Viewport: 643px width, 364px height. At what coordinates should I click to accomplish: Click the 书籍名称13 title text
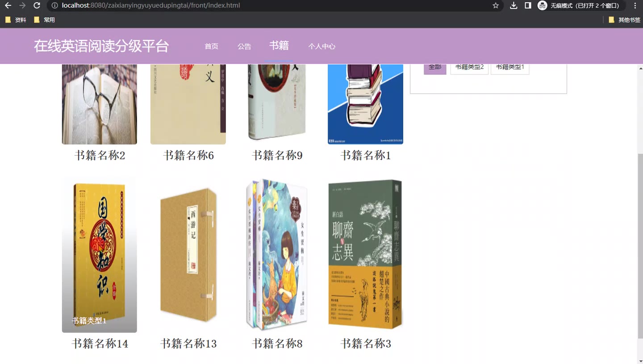click(188, 343)
